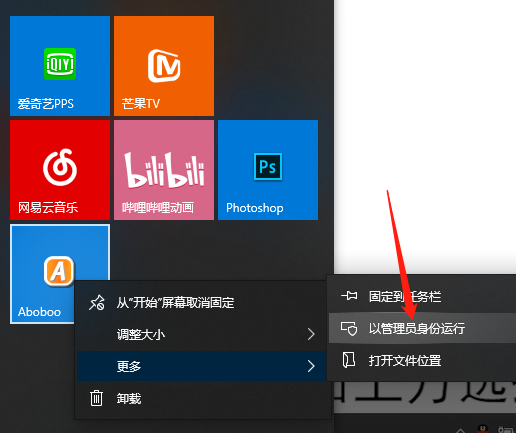516x433 pixels.
Task: Click the file location icon beside 打开文件位置
Action: [x=349, y=360]
